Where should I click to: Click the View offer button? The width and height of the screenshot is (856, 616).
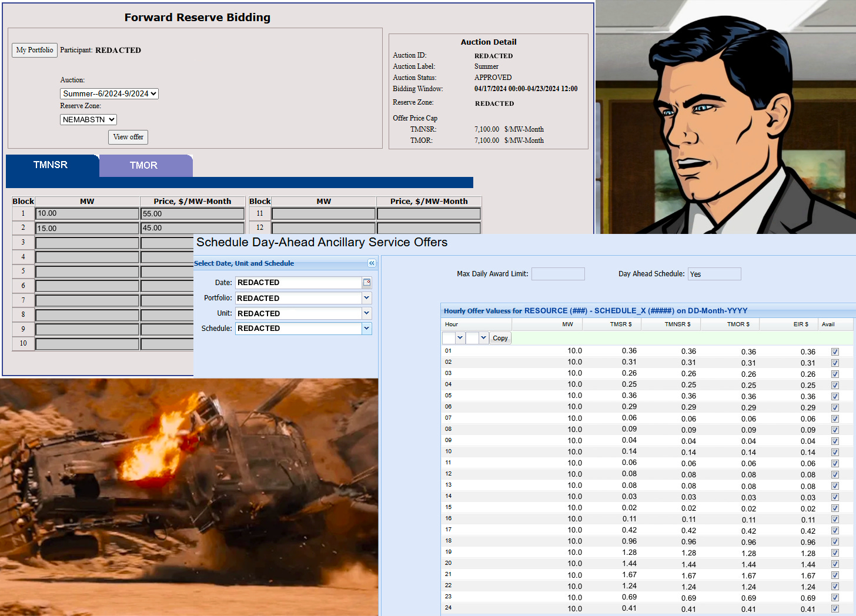128,137
